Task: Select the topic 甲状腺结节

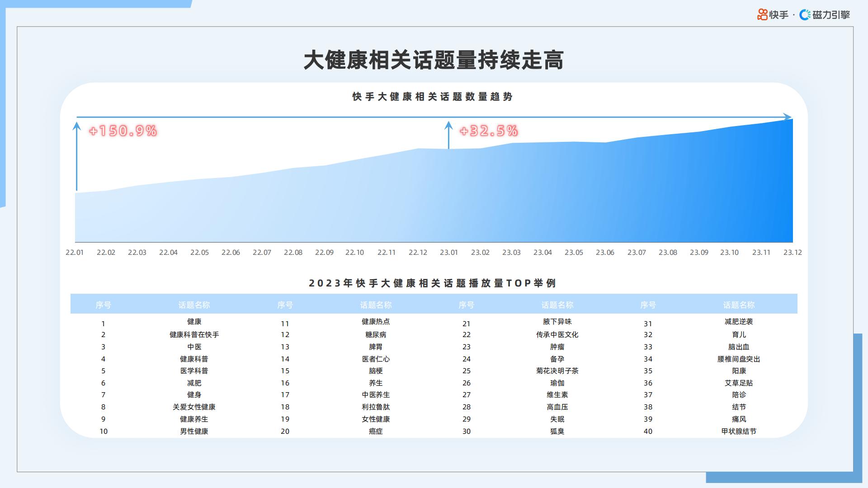Action: [x=739, y=432]
